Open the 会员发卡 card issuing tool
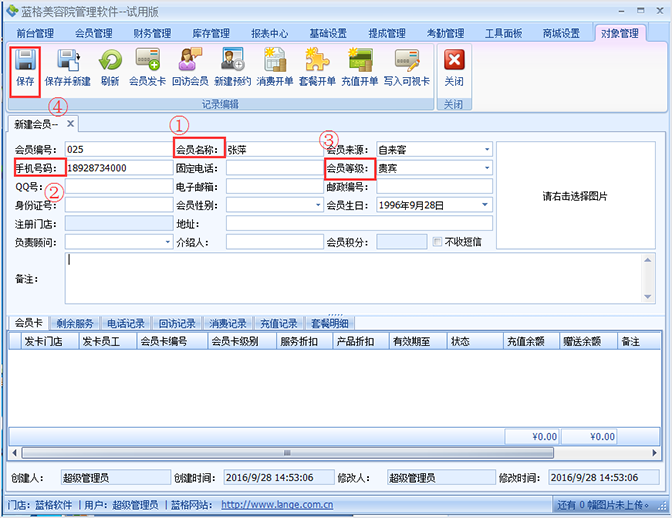The image size is (672, 518). pos(147,69)
